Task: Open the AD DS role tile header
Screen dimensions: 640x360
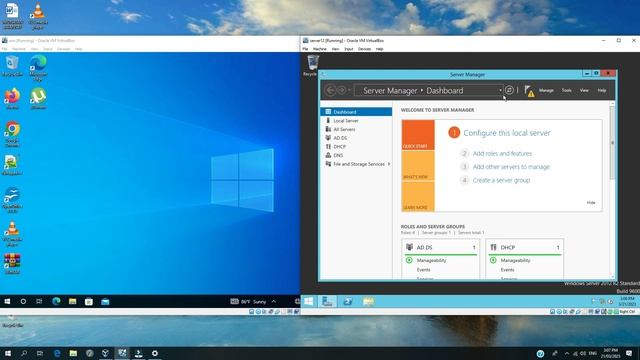Action: coord(441,247)
